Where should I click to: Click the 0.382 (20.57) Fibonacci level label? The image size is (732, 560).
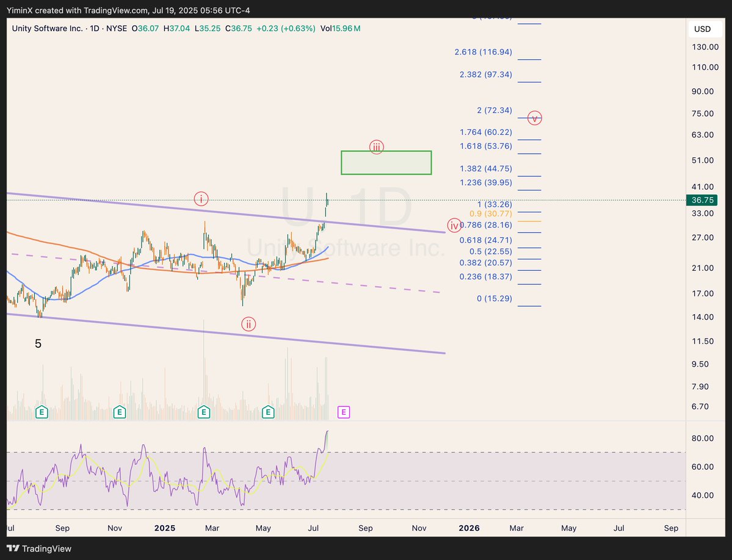[x=485, y=262]
